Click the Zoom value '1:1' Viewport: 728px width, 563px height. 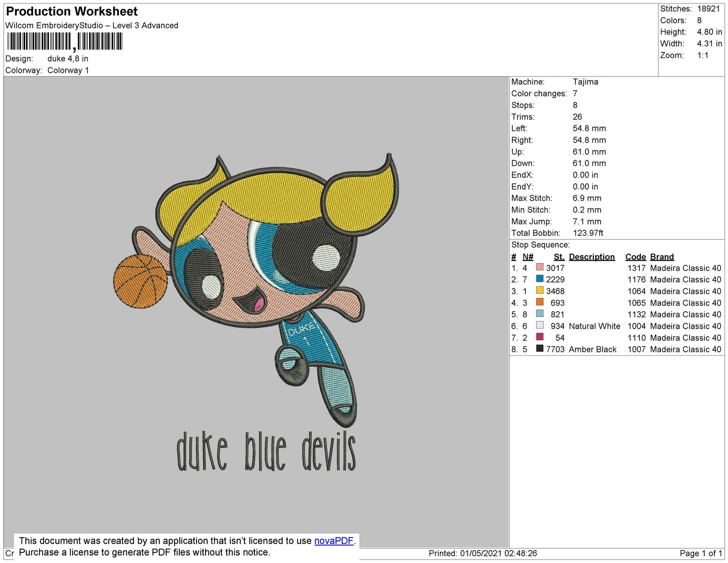[x=703, y=55]
